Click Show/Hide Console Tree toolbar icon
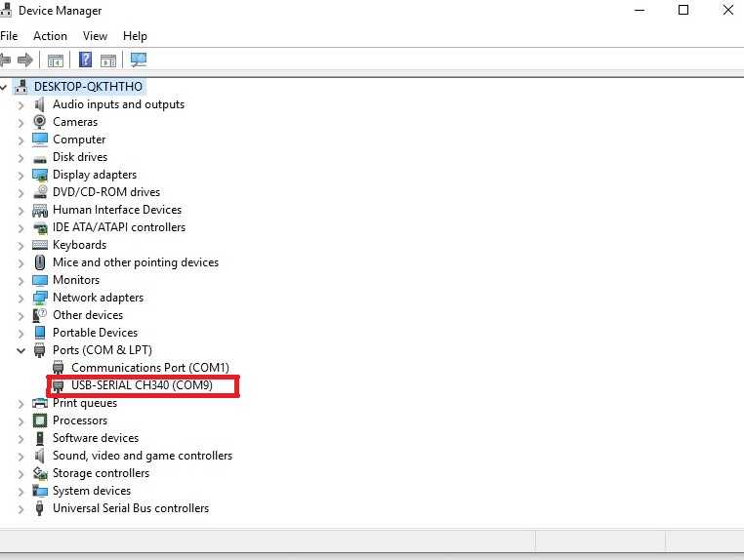The image size is (744, 560). [56, 60]
